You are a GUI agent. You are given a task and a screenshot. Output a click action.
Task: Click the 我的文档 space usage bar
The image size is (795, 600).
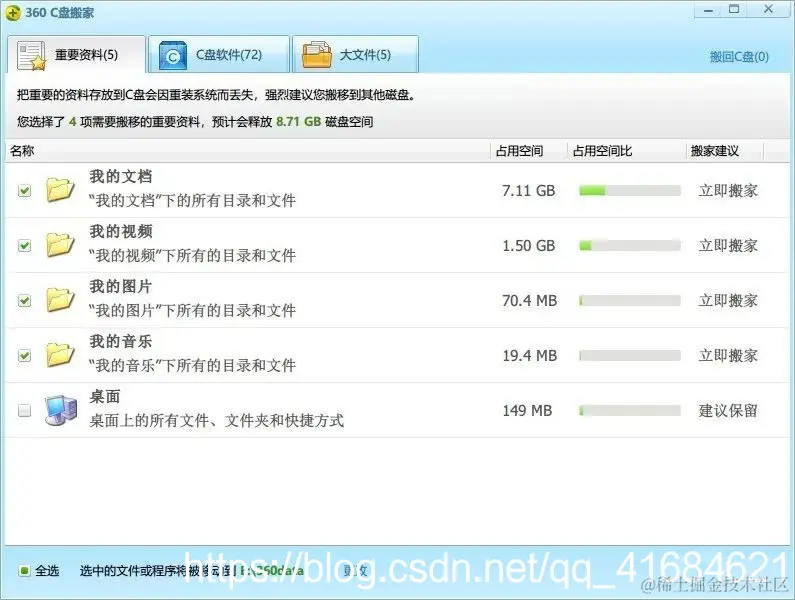(630, 191)
